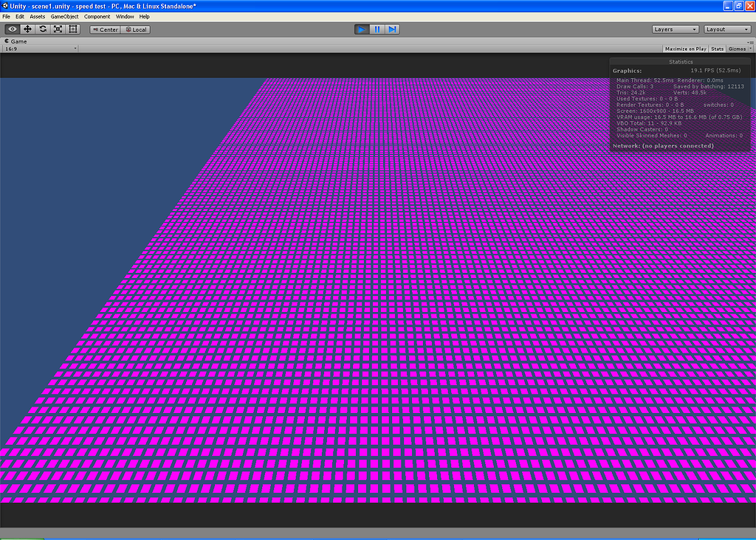Enable Maximize on Play

pyautogui.click(x=685, y=49)
